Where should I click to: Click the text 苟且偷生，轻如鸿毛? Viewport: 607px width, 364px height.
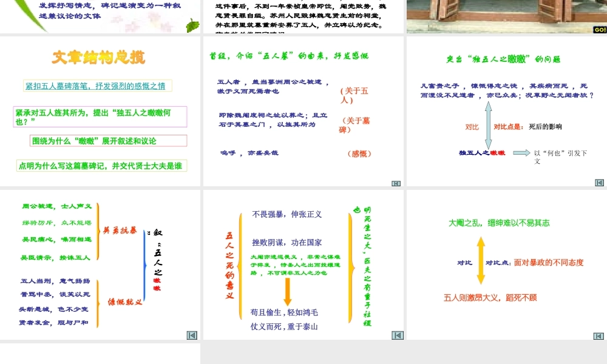click(x=284, y=312)
